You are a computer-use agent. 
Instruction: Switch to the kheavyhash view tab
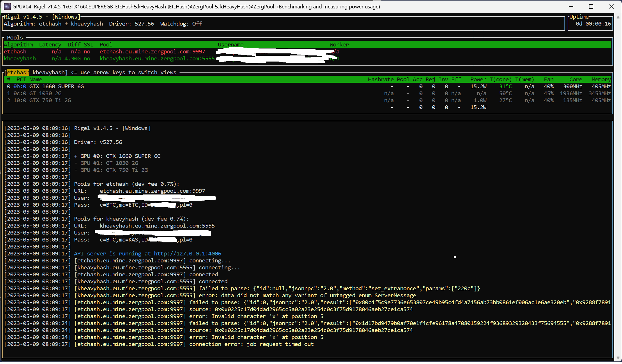(x=49, y=73)
